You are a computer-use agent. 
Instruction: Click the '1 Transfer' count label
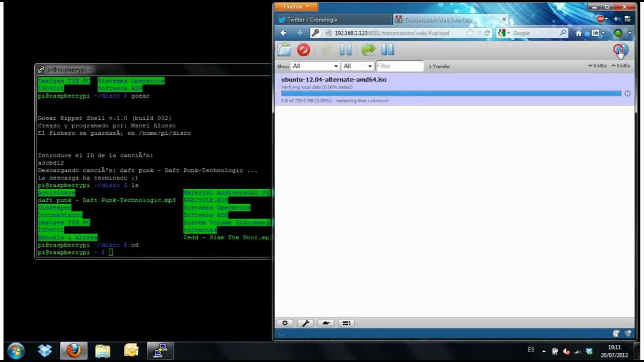pos(439,66)
